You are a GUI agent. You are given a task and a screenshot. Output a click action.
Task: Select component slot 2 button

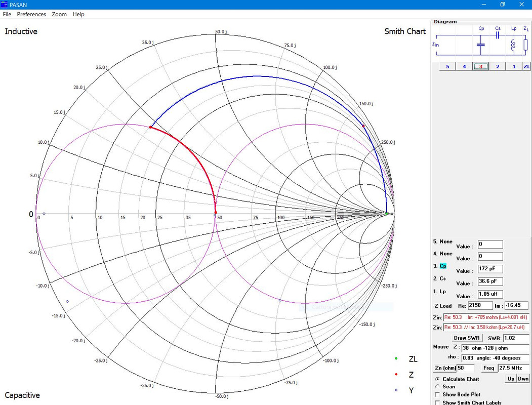click(x=498, y=66)
